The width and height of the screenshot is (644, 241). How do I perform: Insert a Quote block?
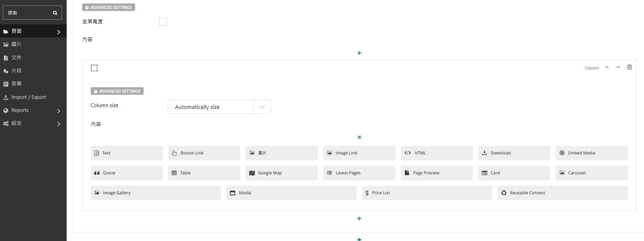tap(127, 173)
